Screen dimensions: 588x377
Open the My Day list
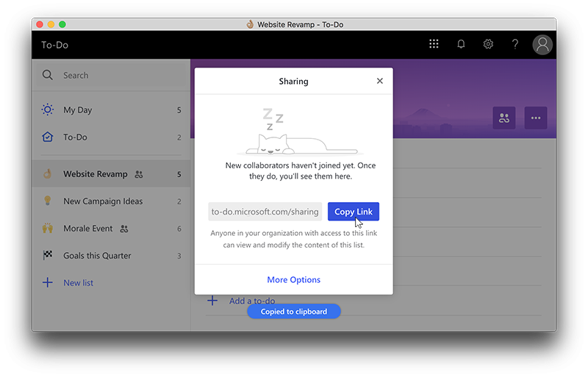click(112, 110)
